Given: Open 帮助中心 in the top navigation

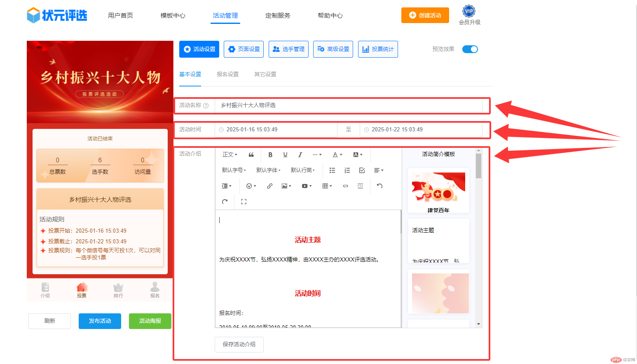Looking at the screenshot, I should (330, 16).
